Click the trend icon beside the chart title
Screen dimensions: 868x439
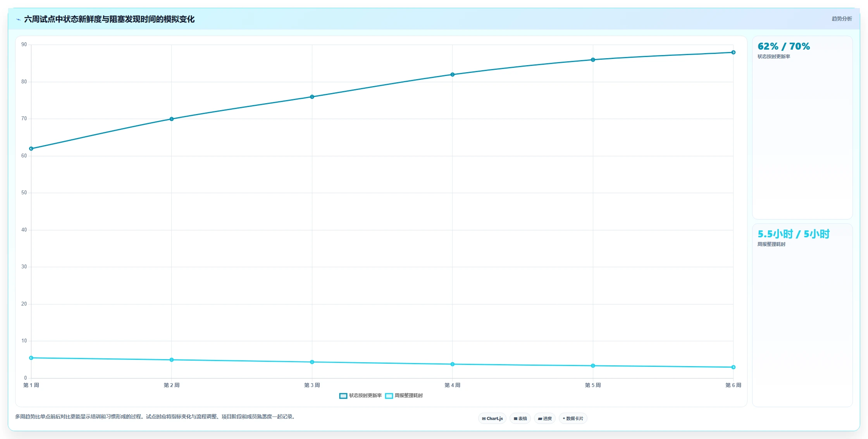click(x=18, y=19)
